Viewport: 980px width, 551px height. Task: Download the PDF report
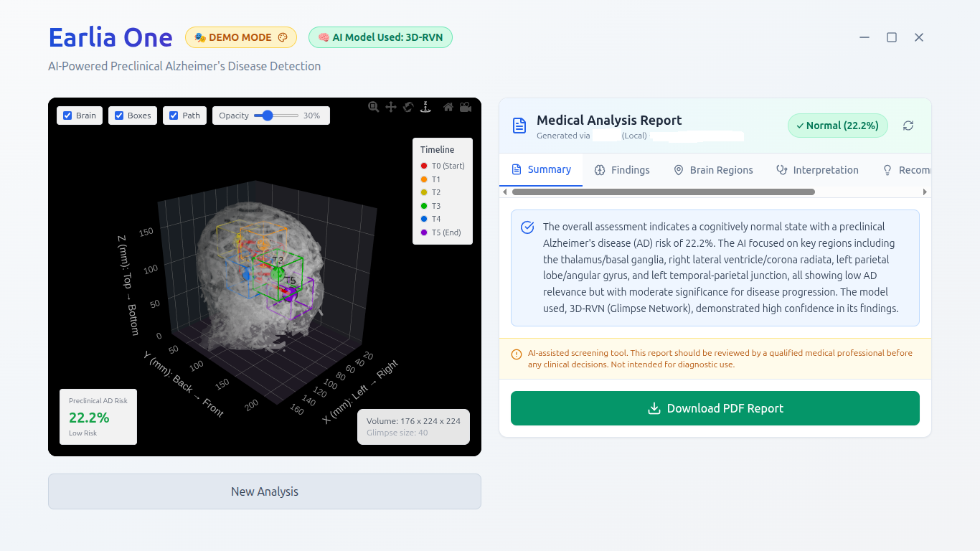(x=715, y=408)
